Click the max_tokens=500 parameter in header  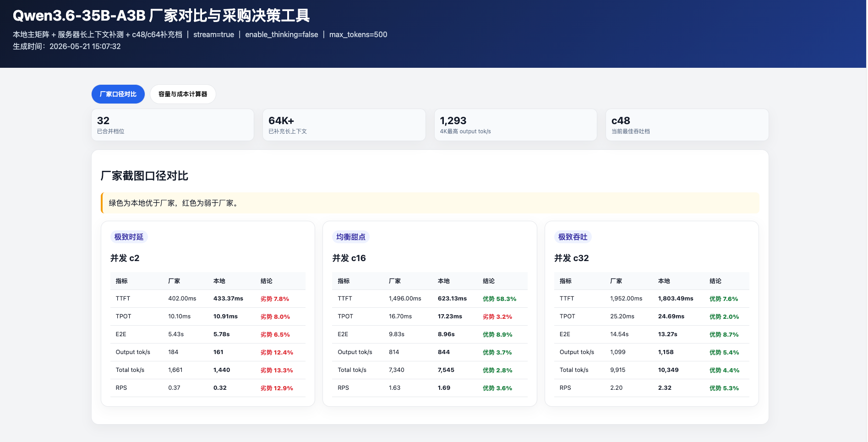[x=358, y=35]
